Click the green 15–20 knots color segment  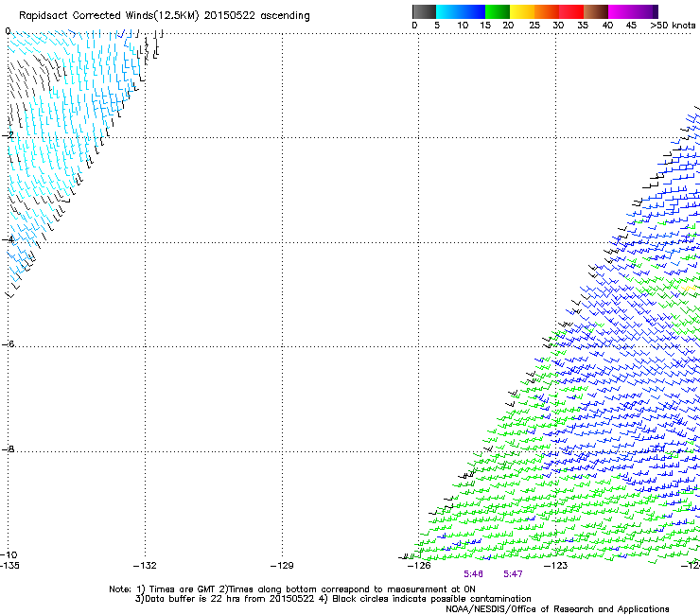(498, 11)
